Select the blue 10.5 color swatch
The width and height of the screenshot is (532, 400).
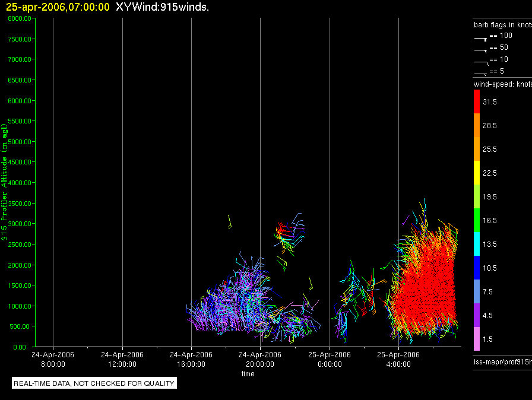coord(477,268)
